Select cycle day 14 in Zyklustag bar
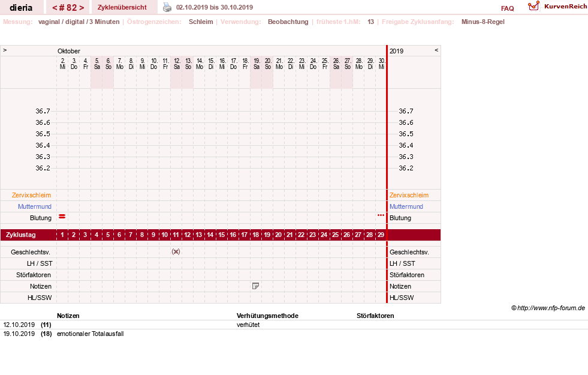588x375 pixels. pyautogui.click(x=210, y=235)
